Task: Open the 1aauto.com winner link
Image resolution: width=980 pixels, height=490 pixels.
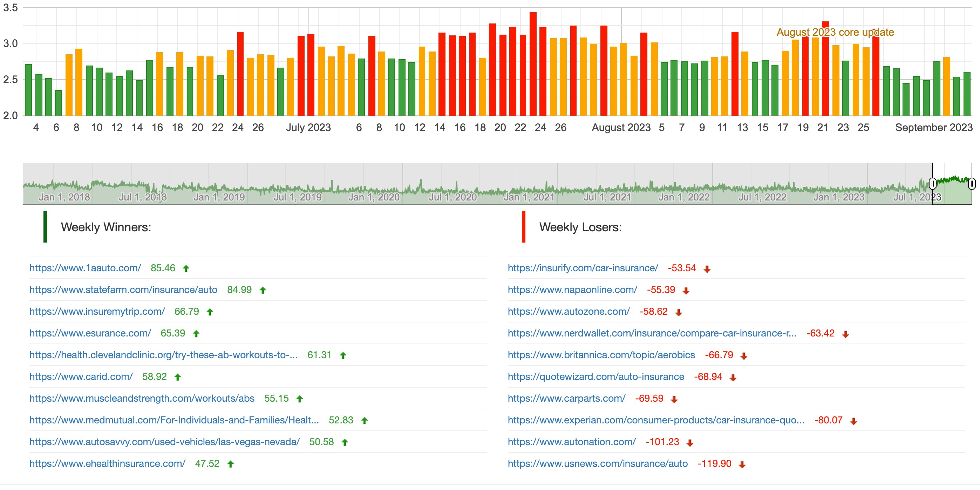Action: click(x=85, y=268)
